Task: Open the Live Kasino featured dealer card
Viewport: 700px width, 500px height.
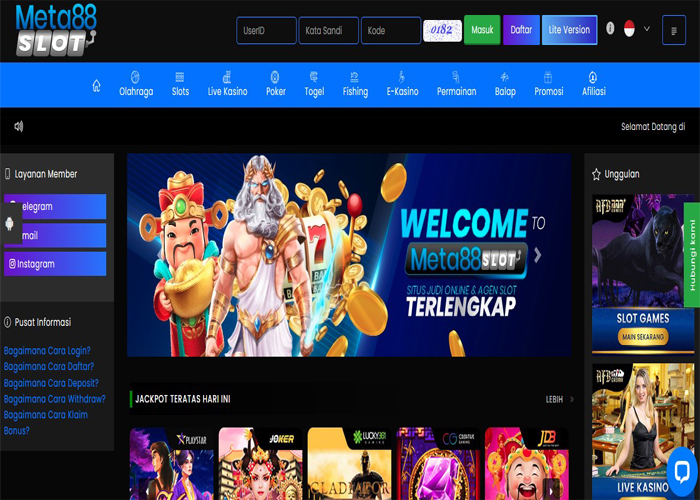Action: pyautogui.click(x=643, y=431)
